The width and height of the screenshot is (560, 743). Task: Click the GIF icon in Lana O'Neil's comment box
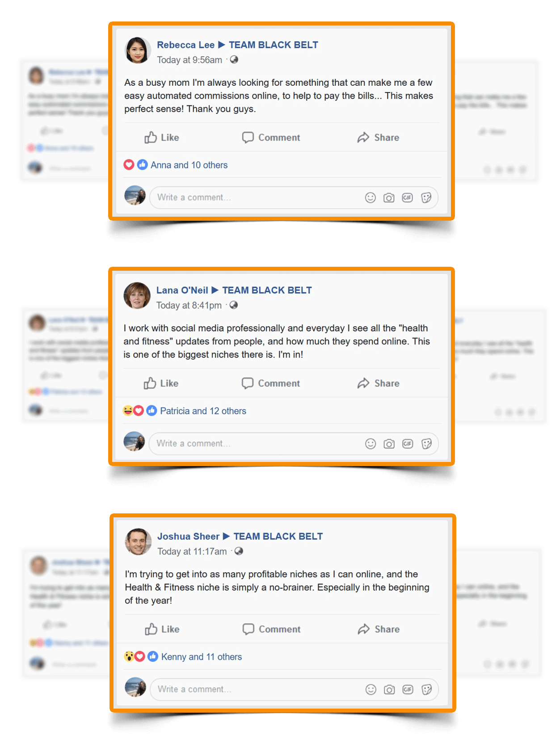click(x=408, y=444)
